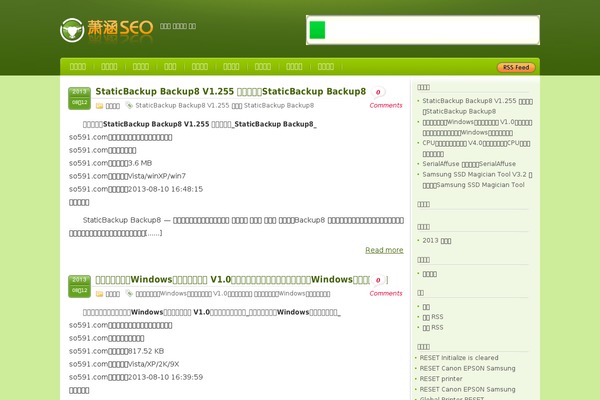Image resolution: width=600 pixels, height=400 pixels.
Task: Open sidebar link mentioning CPU V4.0
Action: [476, 148]
